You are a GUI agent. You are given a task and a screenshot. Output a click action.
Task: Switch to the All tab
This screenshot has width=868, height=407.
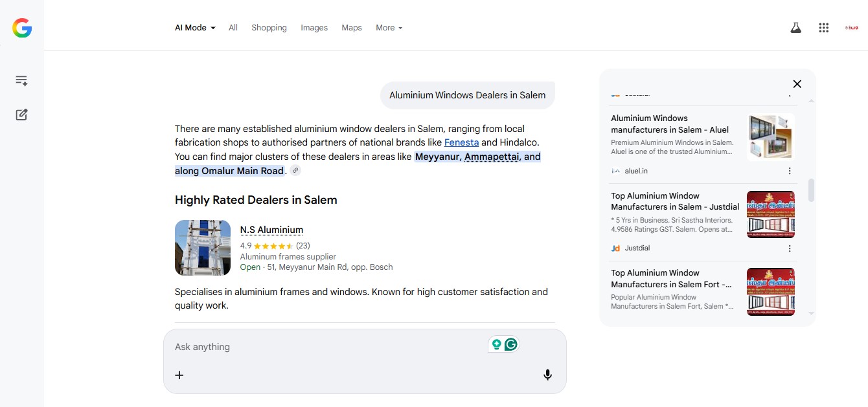pyautogui.click(x=233, y=28)
